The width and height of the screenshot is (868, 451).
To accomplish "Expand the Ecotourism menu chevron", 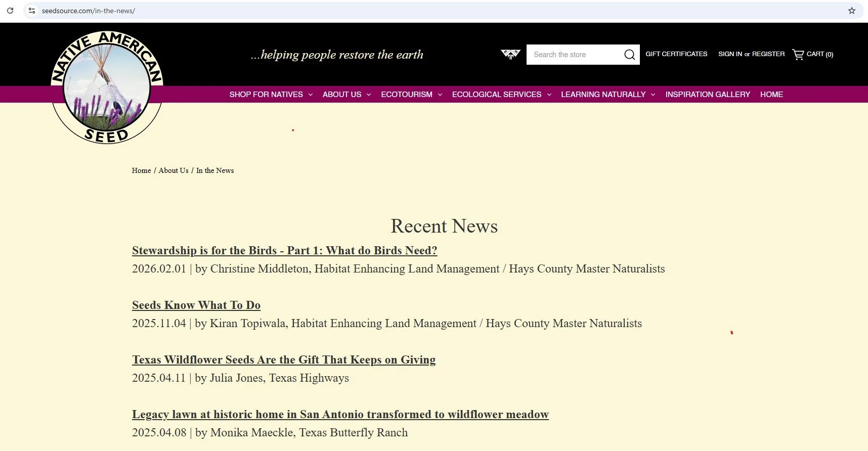I will click(x=440, y=95).
